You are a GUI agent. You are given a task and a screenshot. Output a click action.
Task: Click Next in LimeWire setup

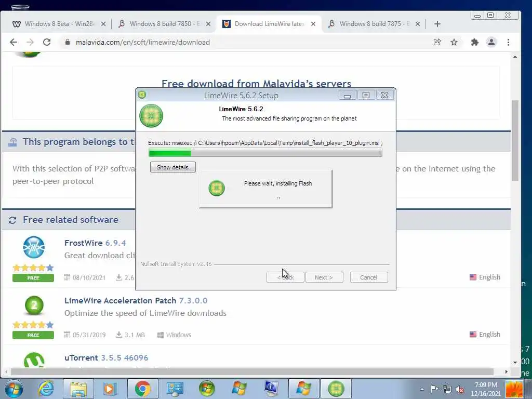pos(324,277)
